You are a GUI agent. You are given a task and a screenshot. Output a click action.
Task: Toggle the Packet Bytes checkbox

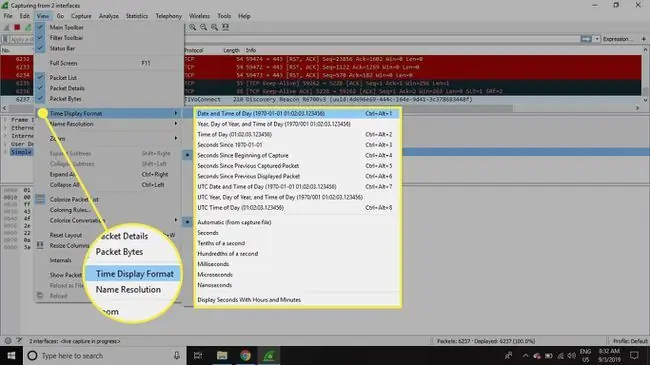(40, 99)
